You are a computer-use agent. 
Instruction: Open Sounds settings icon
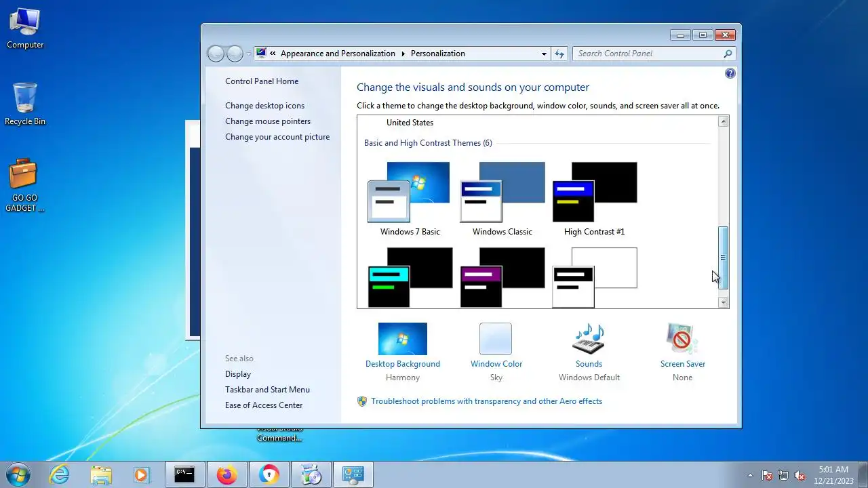(589, 339)
